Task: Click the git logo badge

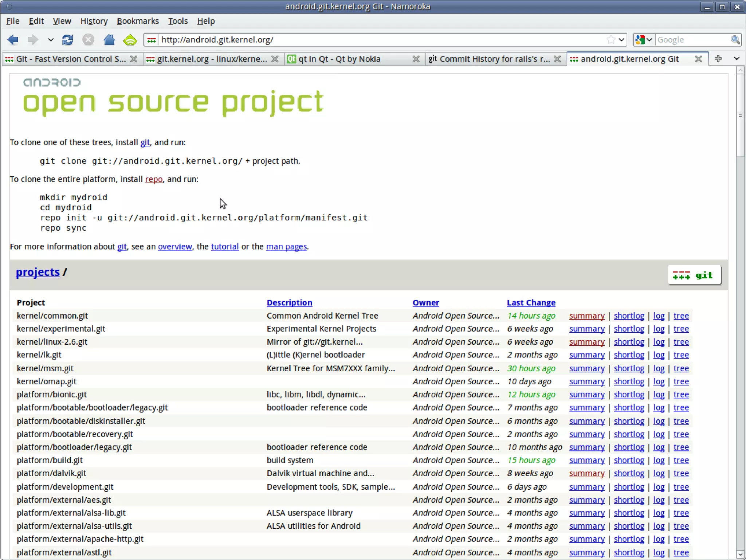Action: tap(694, 275)
